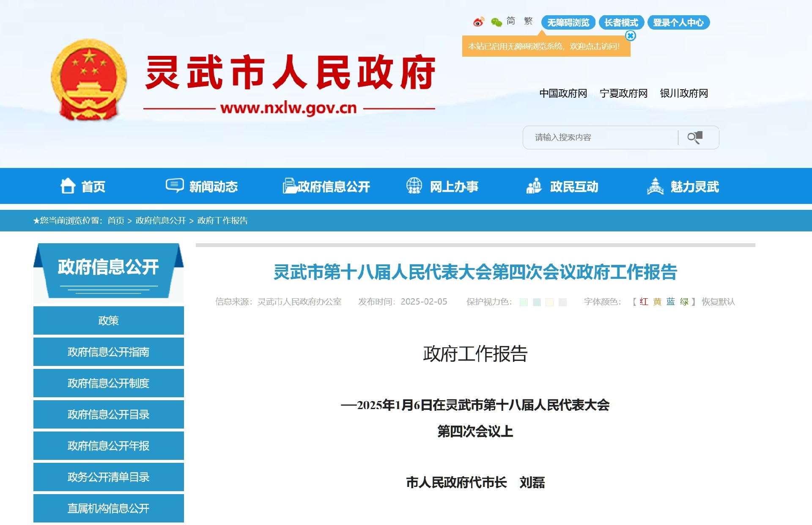
Task: Click the WeChat icon in header
Action: tap(496, 22)
